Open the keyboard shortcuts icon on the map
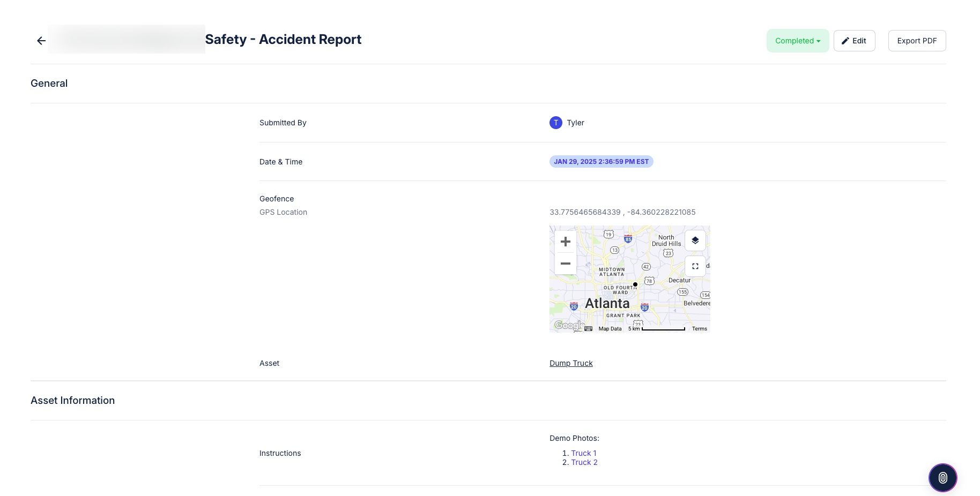 click(x=588, y=329)
